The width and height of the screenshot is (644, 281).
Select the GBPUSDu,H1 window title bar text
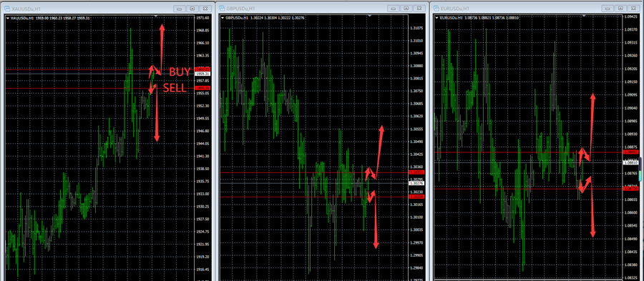240,9
